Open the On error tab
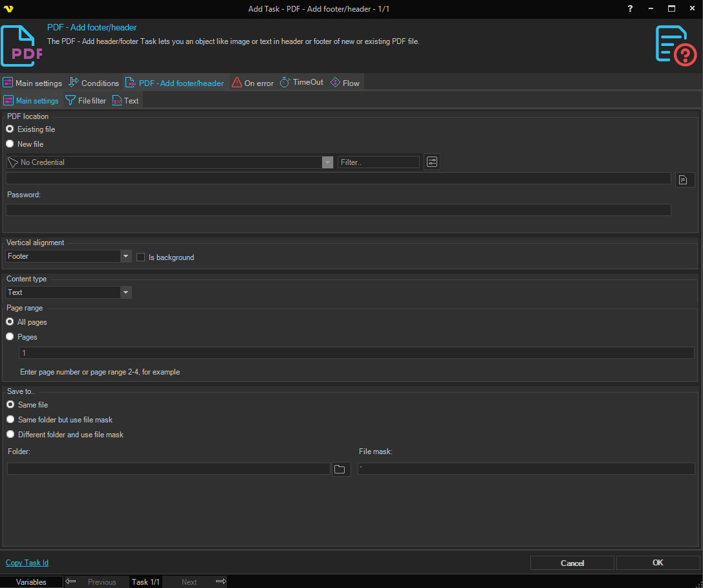The image size is (703, 588). click(x=252, y=83)
